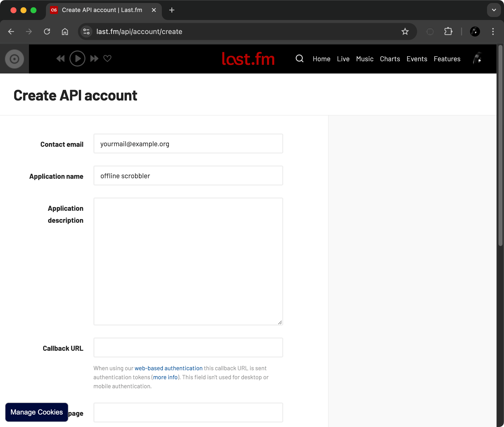This screenshot has width=504, height=427.
Task: Select the Events navigation item
Action: 417,59
